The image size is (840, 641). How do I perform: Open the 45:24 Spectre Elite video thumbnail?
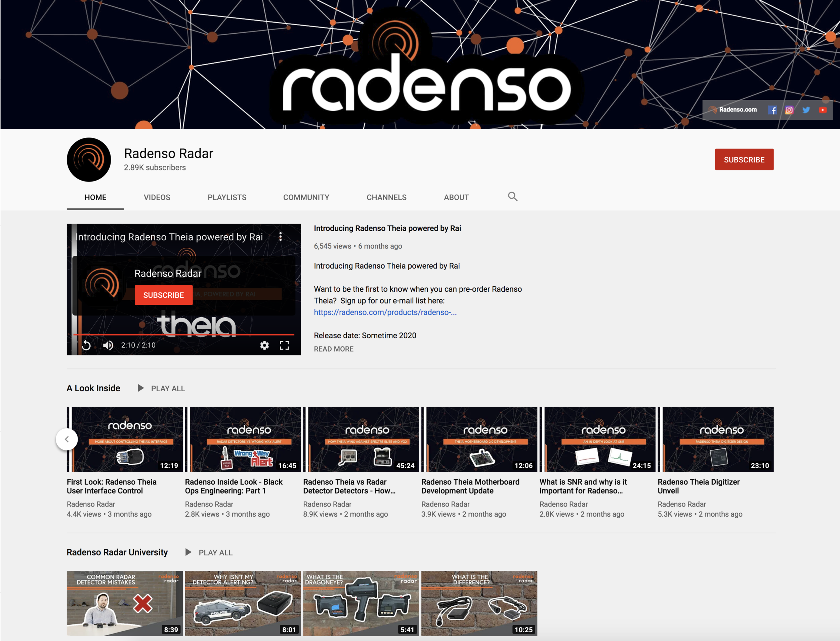pyautogui.click(x=361, y=439)
